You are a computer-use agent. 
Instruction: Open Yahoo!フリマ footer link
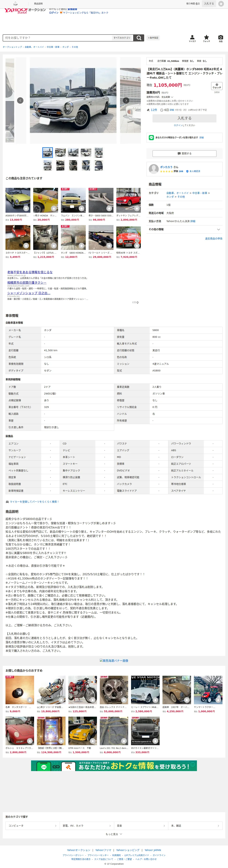103,850
